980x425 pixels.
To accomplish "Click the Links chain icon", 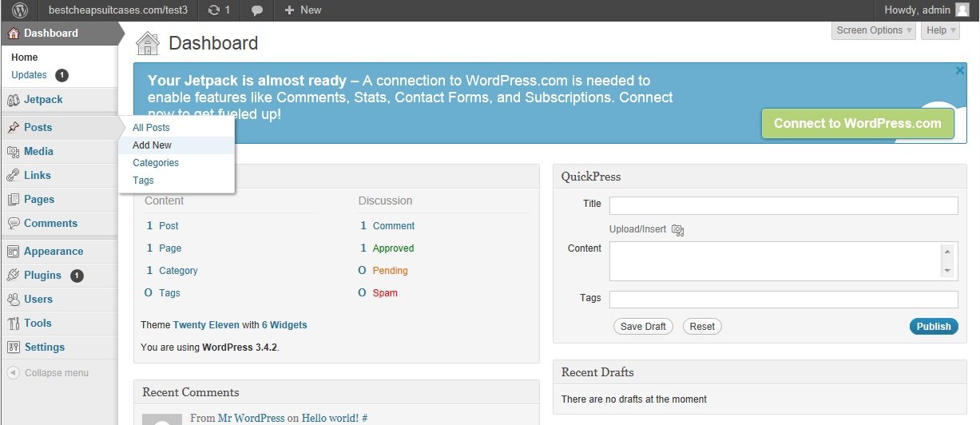I will 13,176.
